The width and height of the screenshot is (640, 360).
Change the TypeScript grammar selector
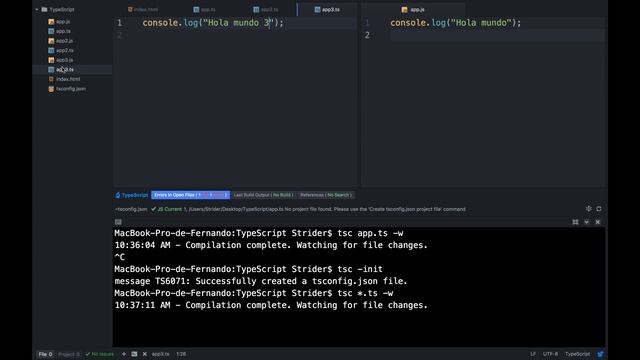[577, 354]
